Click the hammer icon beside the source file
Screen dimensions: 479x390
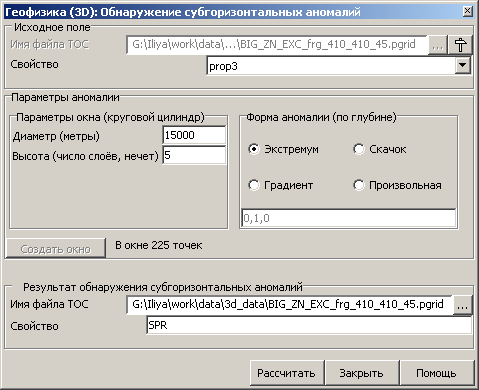pyautogui.click(x=460, y=45)
